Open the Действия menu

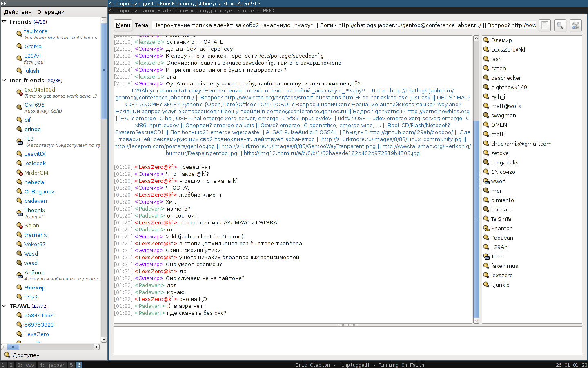pyautogui.click(x=18, y=12)
